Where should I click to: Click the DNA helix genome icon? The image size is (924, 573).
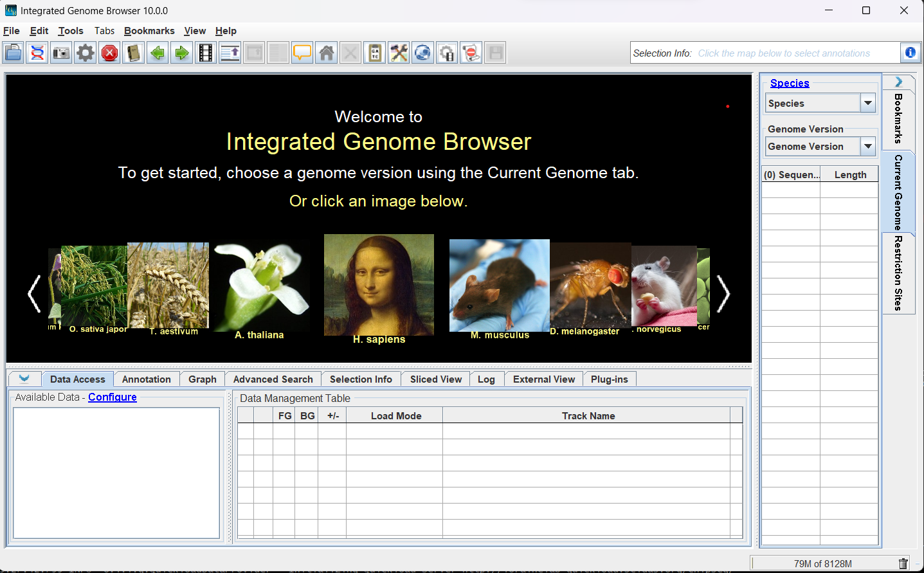37,53
